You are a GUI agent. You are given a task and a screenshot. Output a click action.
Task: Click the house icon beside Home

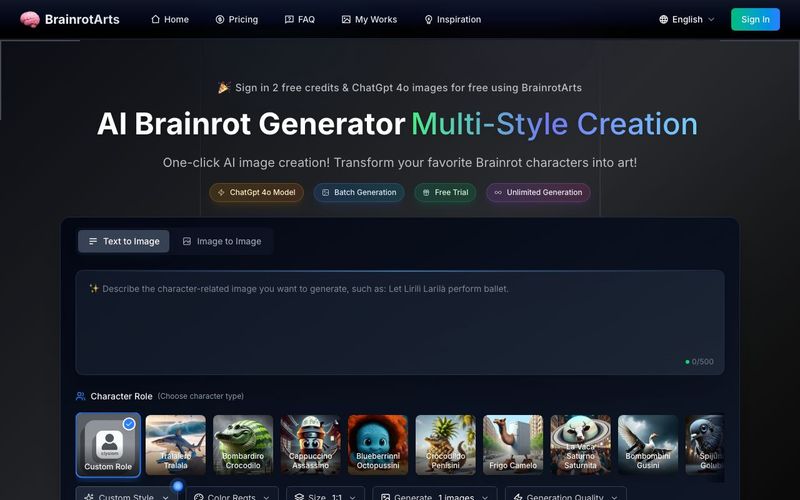156,19
